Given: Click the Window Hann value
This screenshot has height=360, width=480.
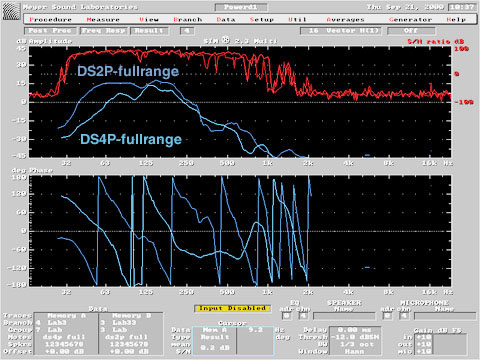Looking at the screenshot, I should [355, 351].
